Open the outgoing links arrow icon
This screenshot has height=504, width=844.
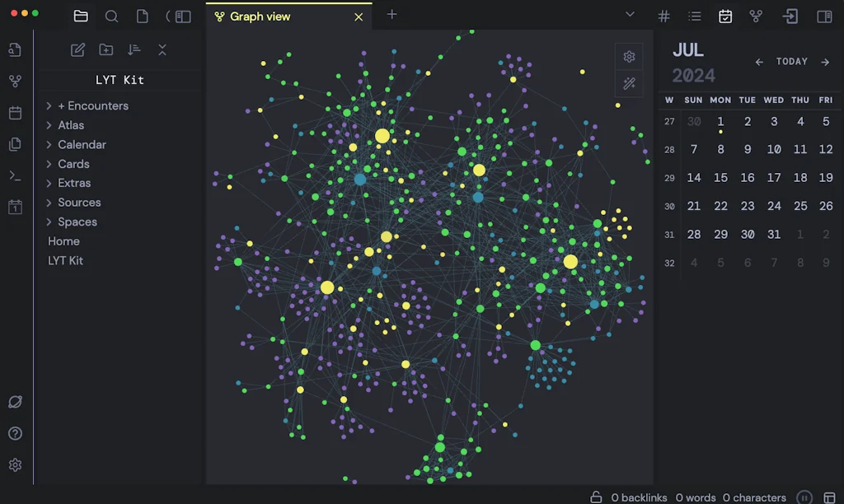(x=790, y=16)
